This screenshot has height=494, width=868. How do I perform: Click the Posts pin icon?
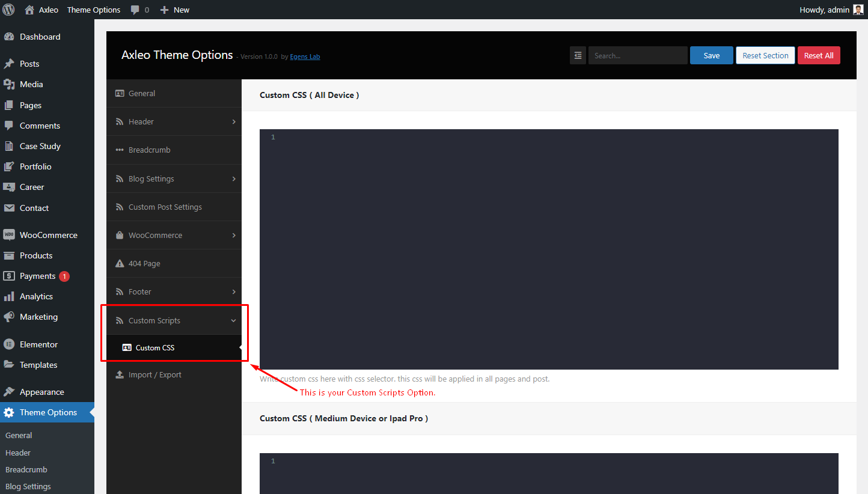[x=9, y=64]
